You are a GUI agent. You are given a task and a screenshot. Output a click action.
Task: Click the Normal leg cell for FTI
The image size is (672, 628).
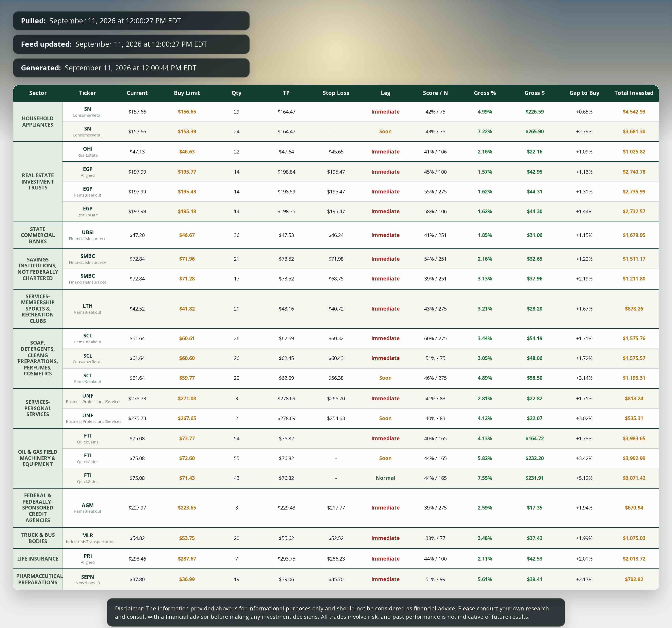coord(385,478)
